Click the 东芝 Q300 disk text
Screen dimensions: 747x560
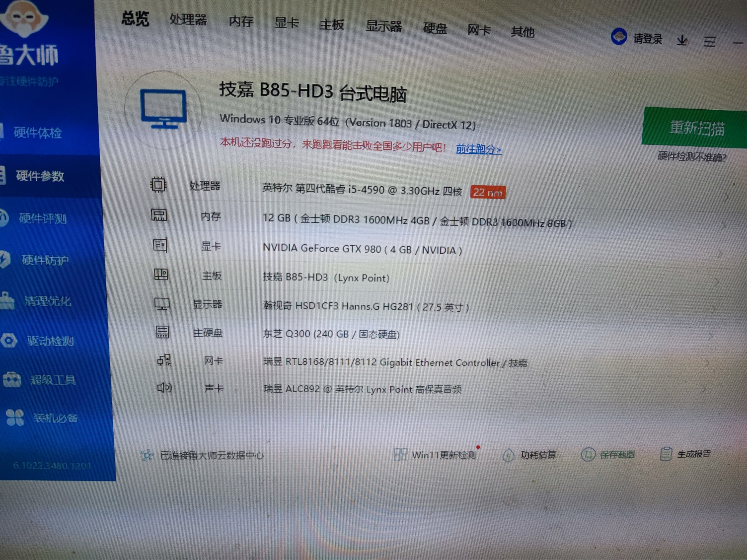coord(331,334)
